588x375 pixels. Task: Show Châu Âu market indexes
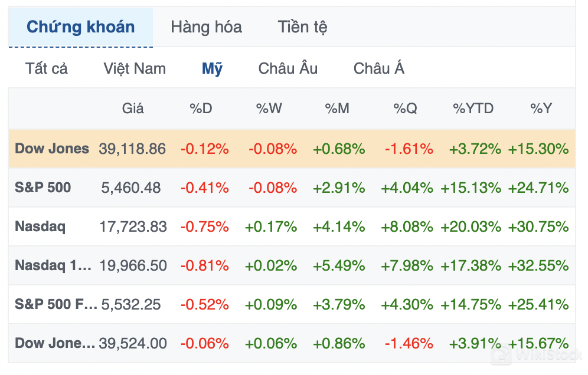(288, 68)
